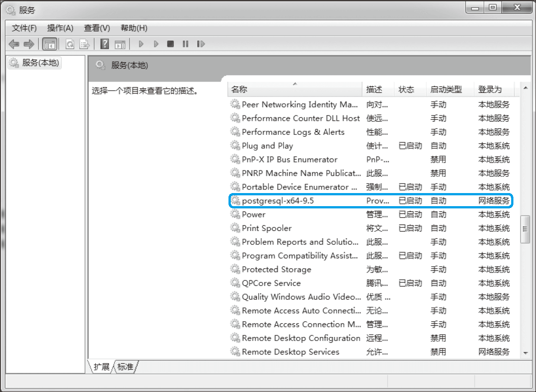Switch to the 扩展 tab

coord(102,367)
